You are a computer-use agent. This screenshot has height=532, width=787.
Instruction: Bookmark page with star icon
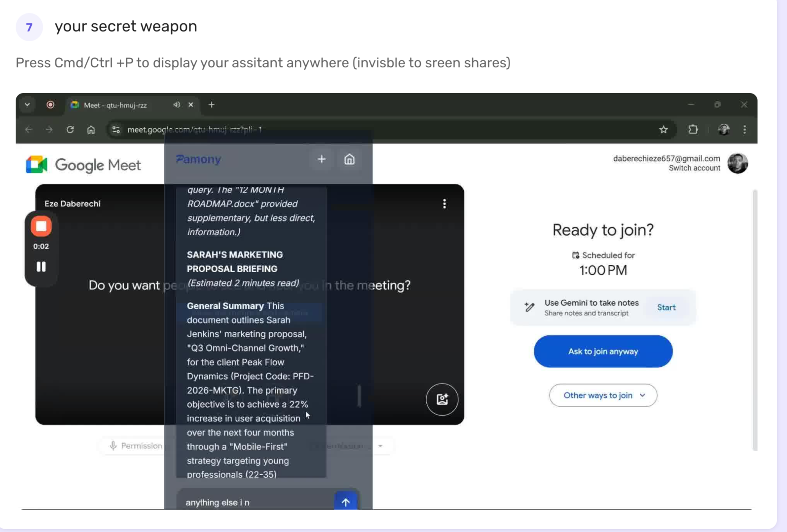[663, 129]
